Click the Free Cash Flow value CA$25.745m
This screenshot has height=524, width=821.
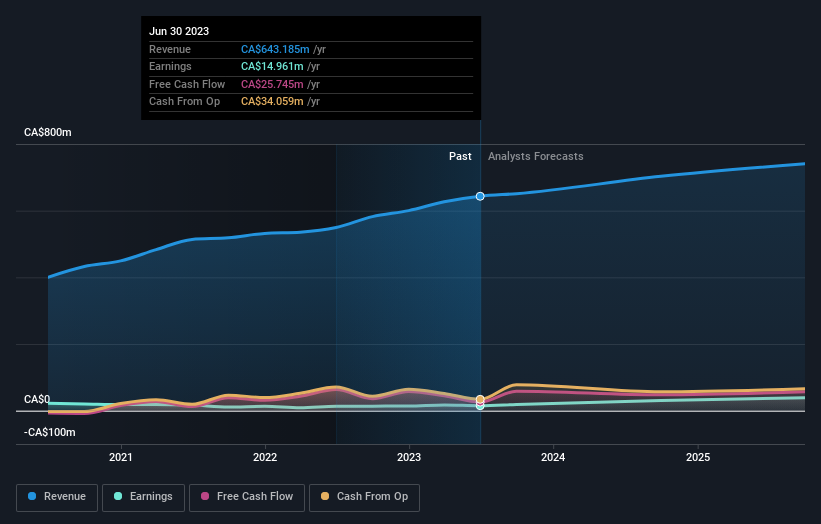272,84
